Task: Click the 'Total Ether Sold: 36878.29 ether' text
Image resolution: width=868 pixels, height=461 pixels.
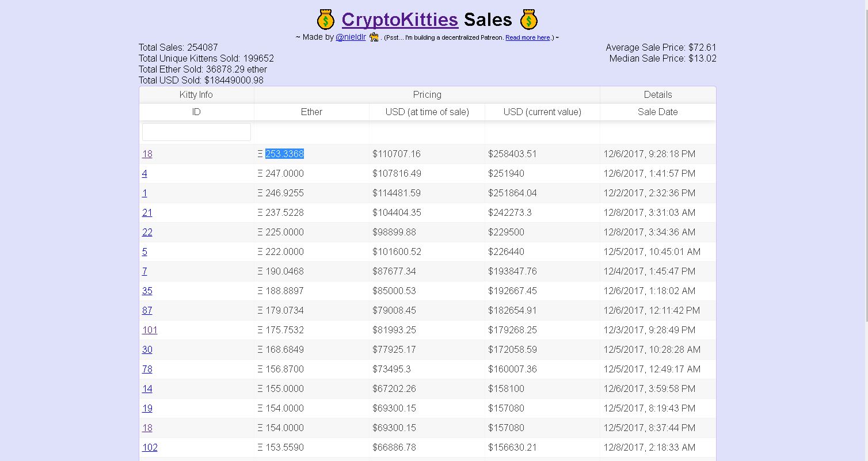Action: click(203, 69)
